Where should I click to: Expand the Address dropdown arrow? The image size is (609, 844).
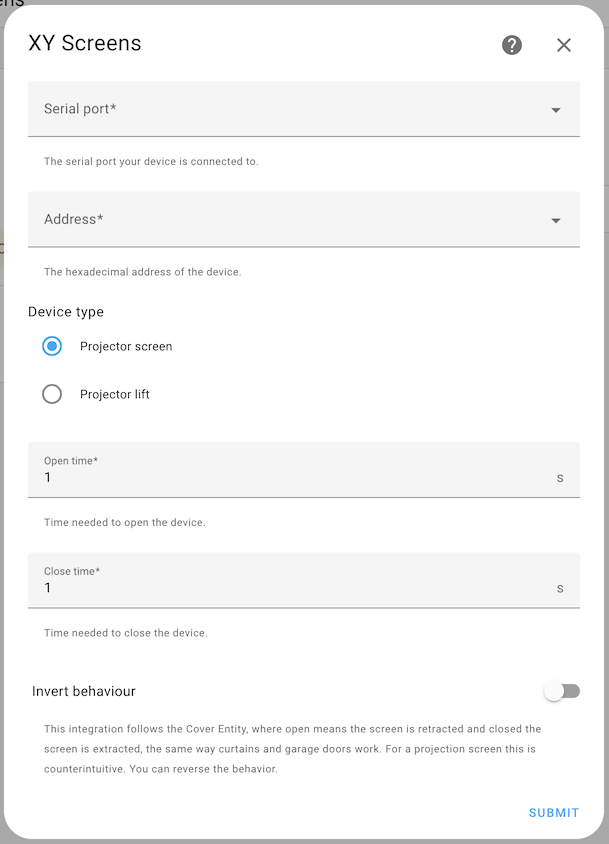point(556,221)
